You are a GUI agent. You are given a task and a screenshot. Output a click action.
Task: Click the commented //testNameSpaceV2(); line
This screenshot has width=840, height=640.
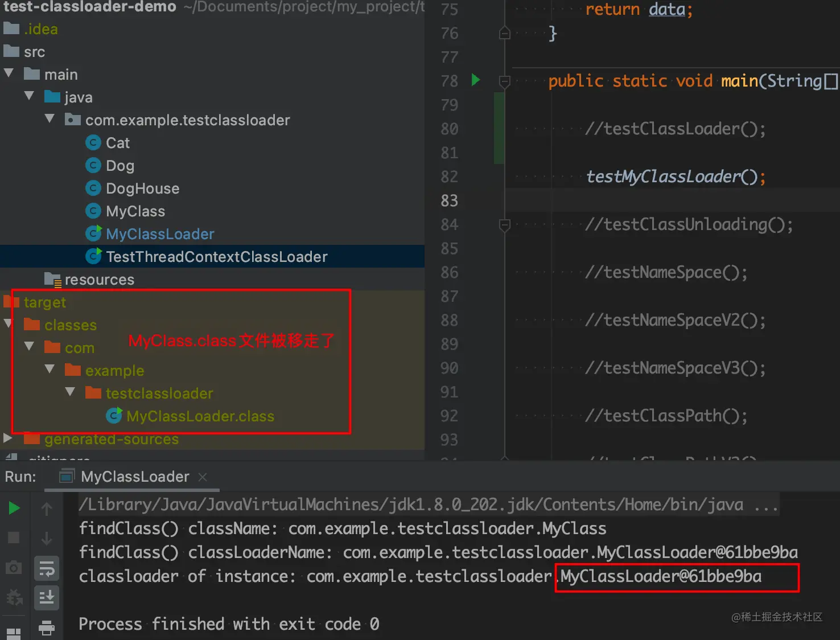(x=676, y=320)
